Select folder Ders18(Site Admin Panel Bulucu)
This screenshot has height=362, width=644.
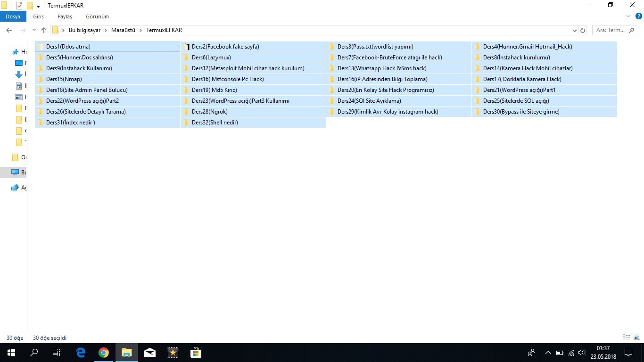pos(107,90)
